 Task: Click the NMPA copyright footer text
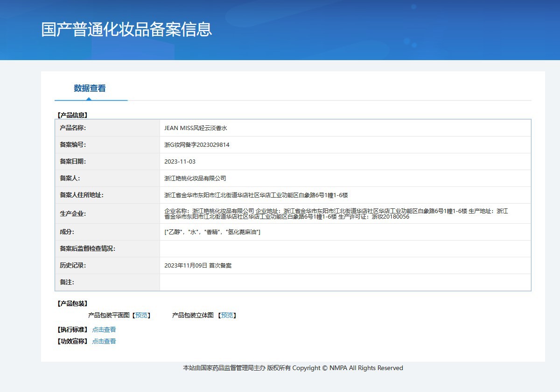(293, 368)
